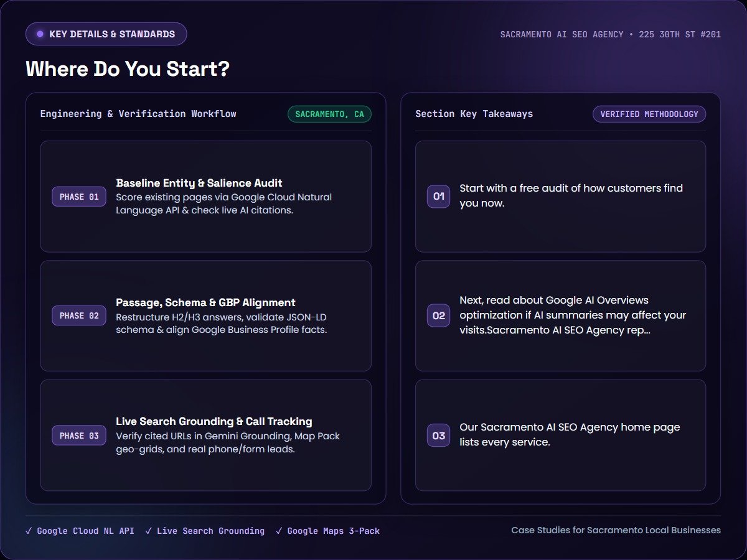Click Case Studies for Sacramento Local Businesses
The height and width of the screenshot is (560, 747).
tap(616, 530)
